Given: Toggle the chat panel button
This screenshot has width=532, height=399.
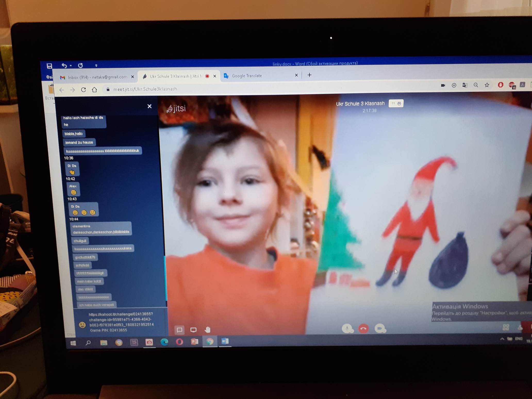Looking at the screenshot, I should pyautogui.click(x=180, y=330).
